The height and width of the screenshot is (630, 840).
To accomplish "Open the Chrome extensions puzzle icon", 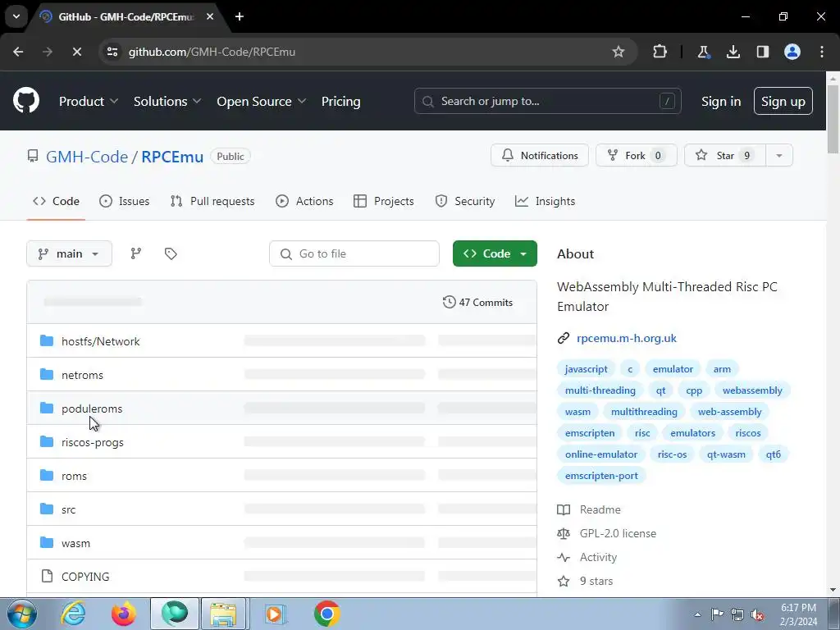I will (660, 52).
